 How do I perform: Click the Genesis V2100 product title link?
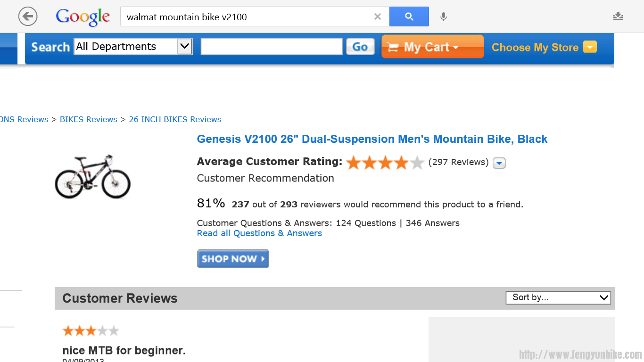[372, 139]
